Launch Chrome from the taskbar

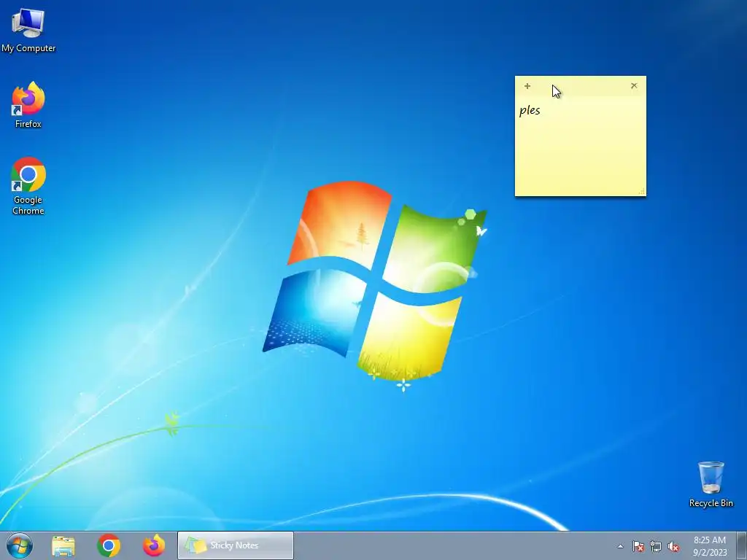pyautogui.click(x=109, y=545)
